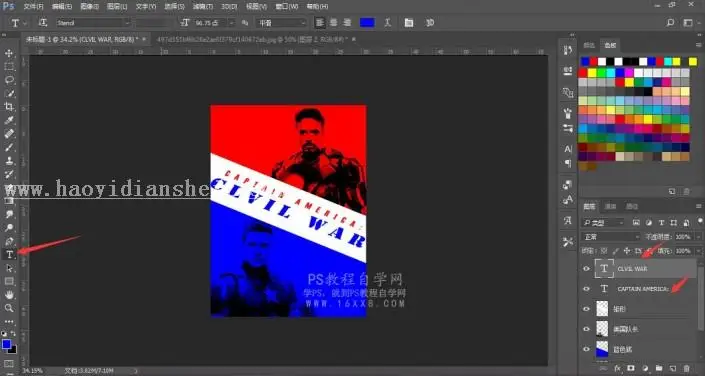Select the Horizontal Type tool in toolbar

(x=9, y=255)
